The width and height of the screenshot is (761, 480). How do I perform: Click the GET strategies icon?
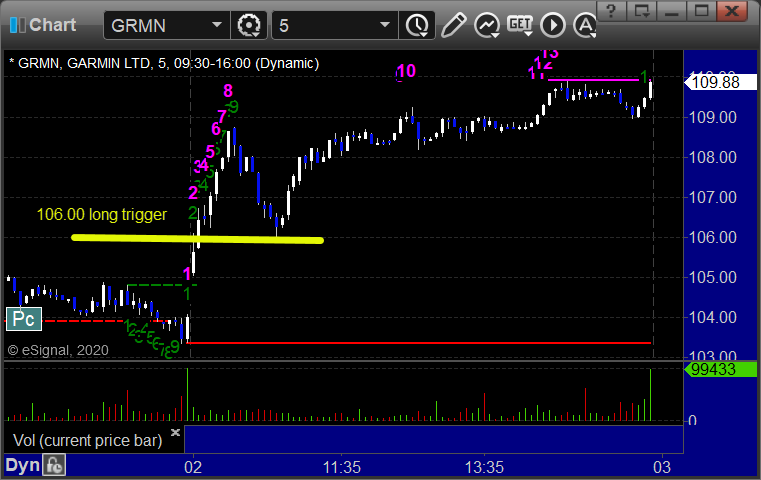520,25
